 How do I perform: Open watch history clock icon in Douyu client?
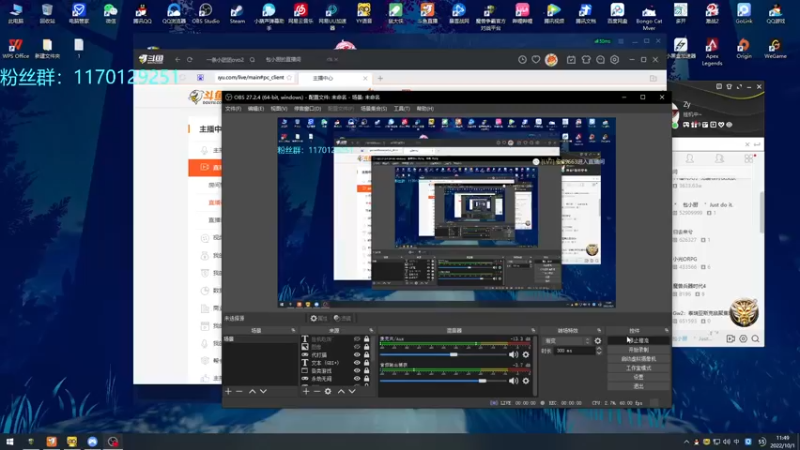(522, 60)
